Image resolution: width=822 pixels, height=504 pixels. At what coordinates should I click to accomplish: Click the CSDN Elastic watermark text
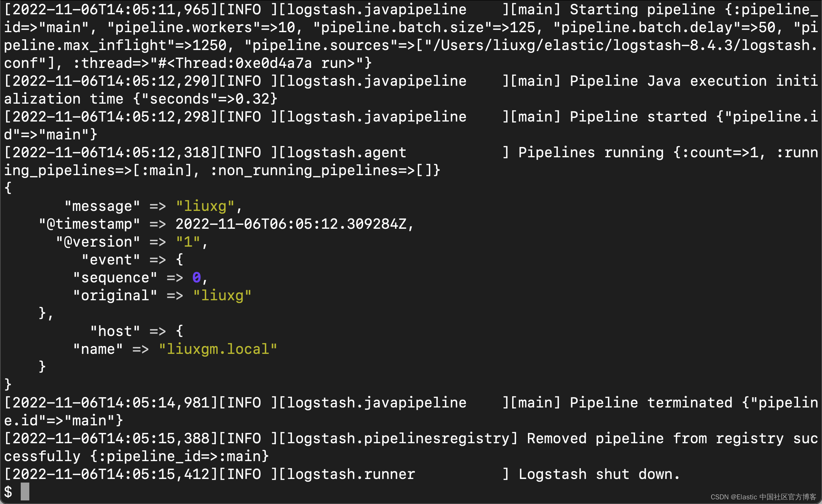[763, 497]
